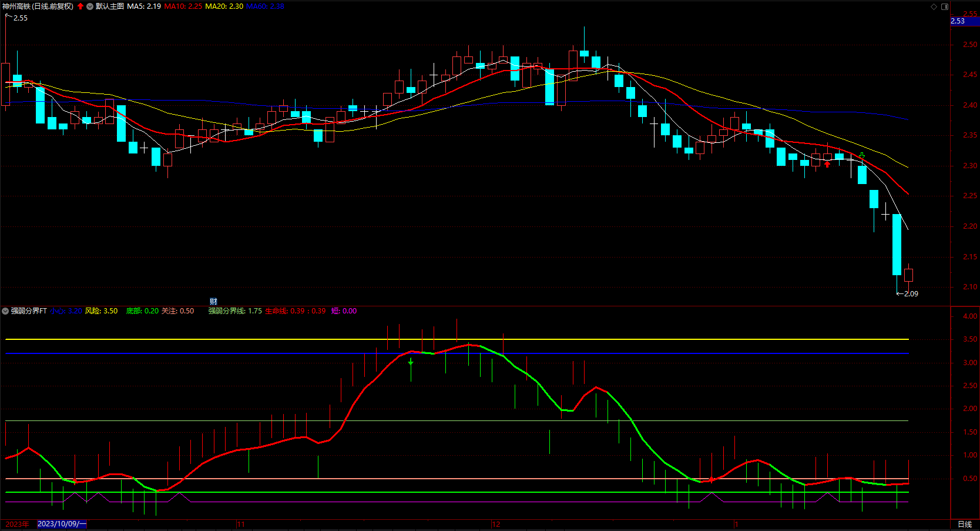This screenshot has width=980, height=531.
Task: Click the green down arrow in indicator panel
Action: coord(411,362)
